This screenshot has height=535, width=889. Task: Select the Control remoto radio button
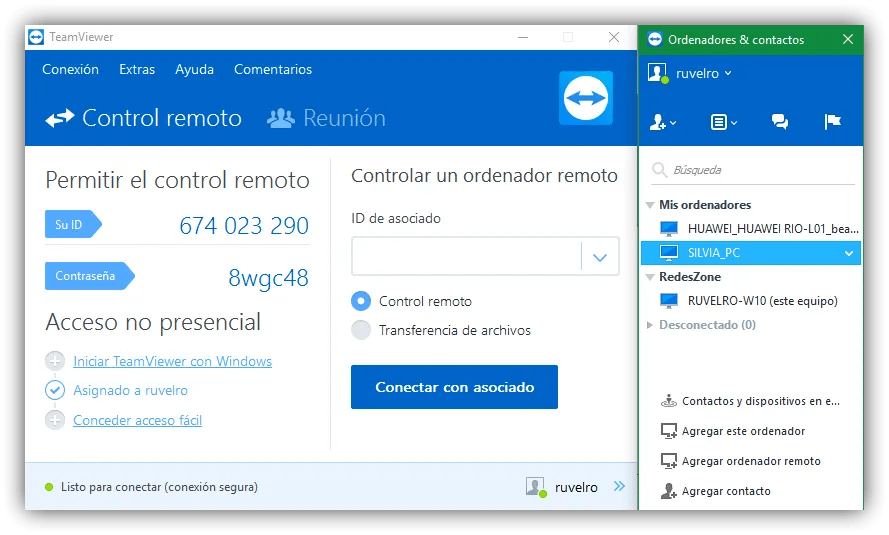coord(361,301)
